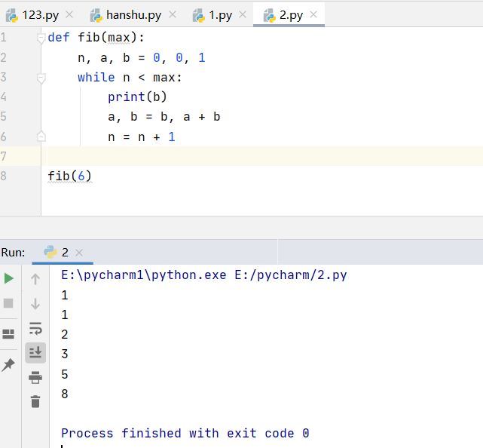Switch to the 123.py editor tab
Screen dimensions: 483x448
pyautogui.click(x=40, y=15)
